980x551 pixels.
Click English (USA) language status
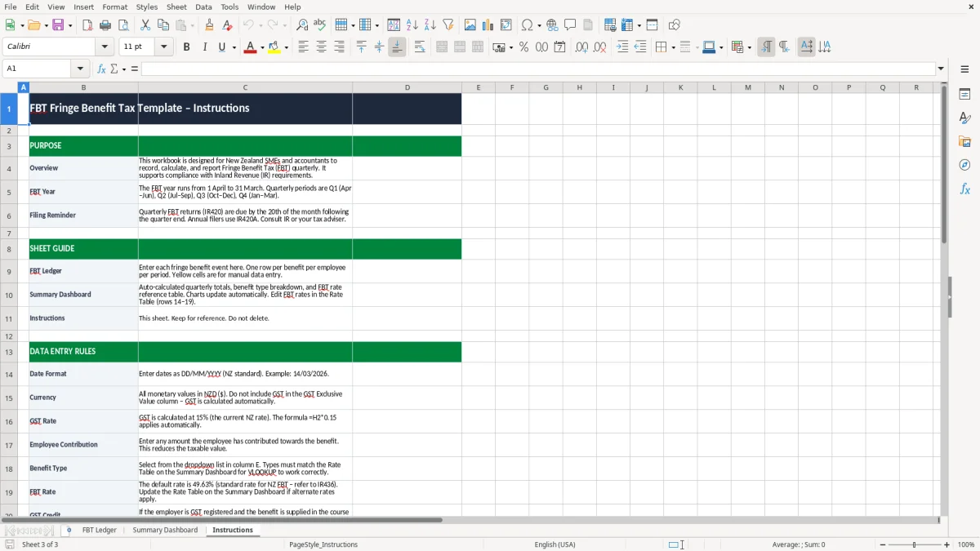(555, 544)
